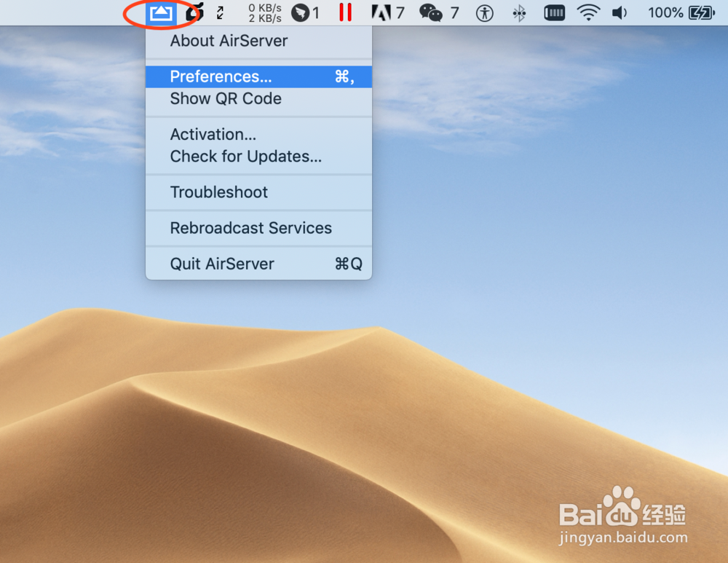Click the 100% battery percentage text
728x563 pixels.
(665, 12)
